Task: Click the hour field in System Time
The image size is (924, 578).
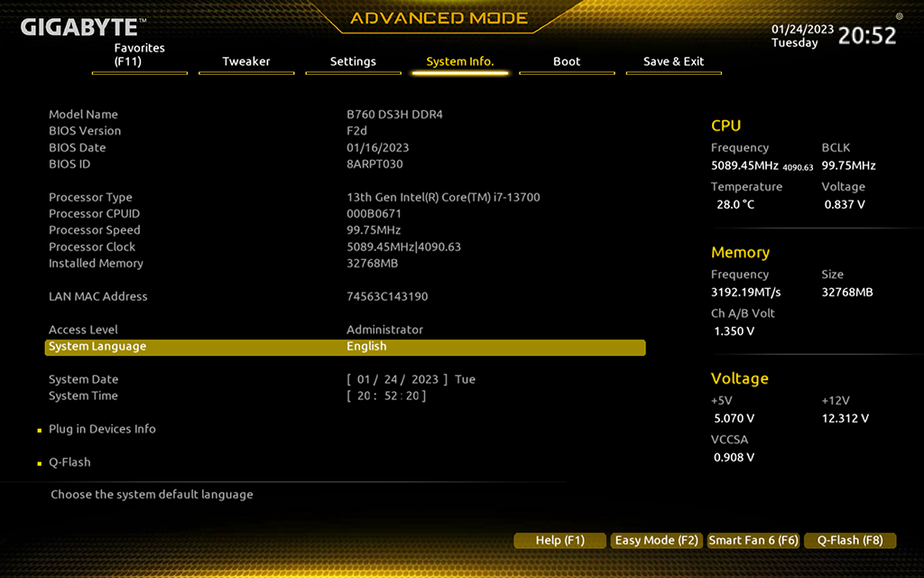Action: [364, 396]
